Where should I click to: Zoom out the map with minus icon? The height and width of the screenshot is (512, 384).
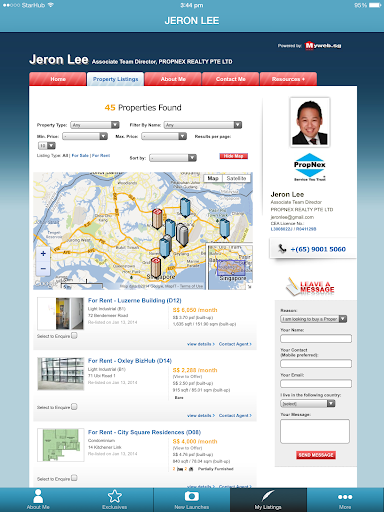pyautogui.click(x=43, y=268)
